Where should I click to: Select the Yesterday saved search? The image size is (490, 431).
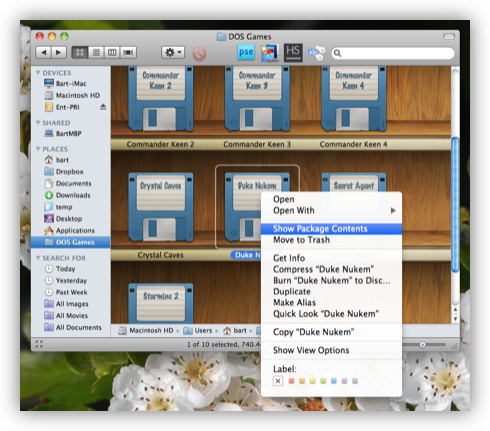[x=71, y=281]
